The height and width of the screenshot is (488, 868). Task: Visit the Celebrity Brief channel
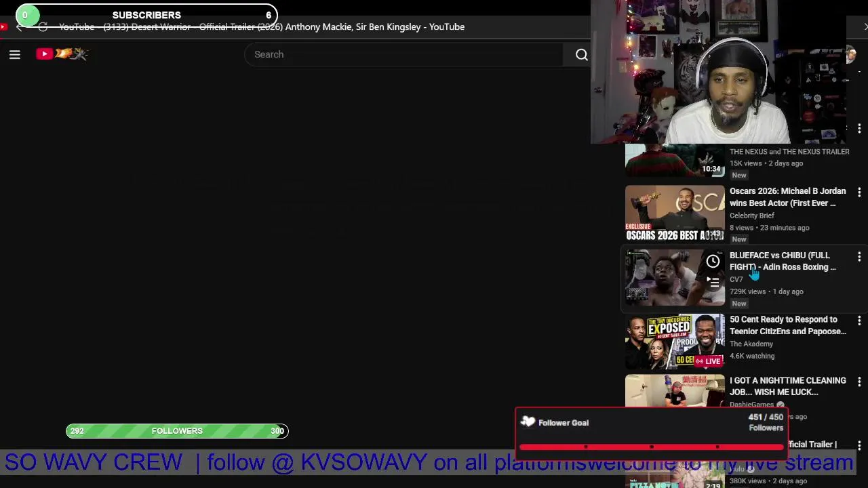(751, 216)
